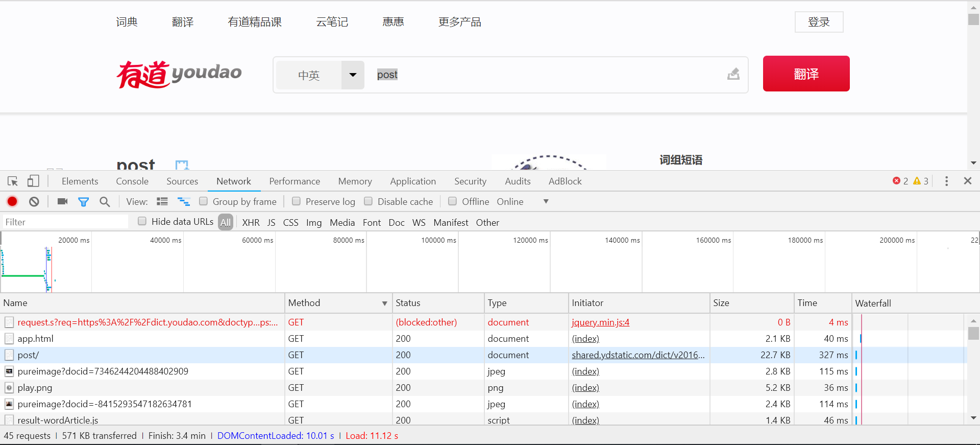Toggle the filter funnel icon
Screen dimensions: 980x445
click(83, 202)
